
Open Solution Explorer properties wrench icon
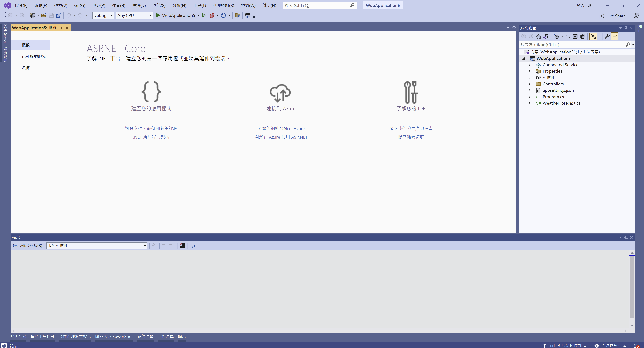coord(607,36)
